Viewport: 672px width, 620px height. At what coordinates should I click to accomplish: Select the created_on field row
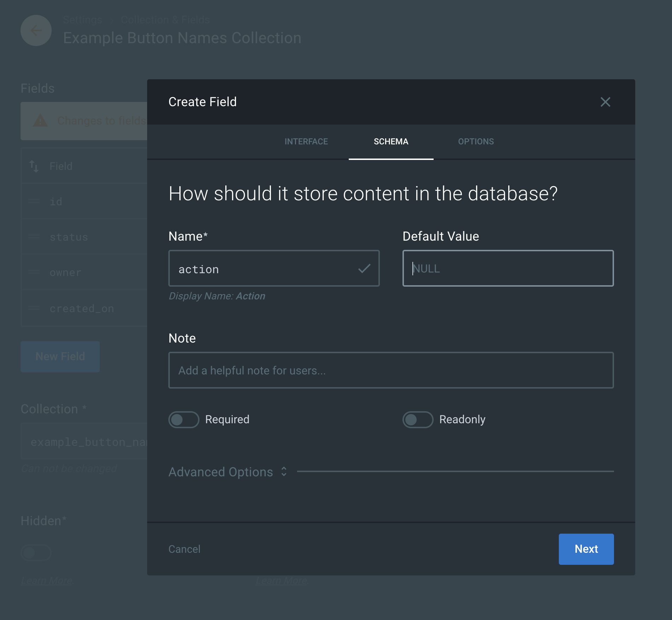click(84, 308)
